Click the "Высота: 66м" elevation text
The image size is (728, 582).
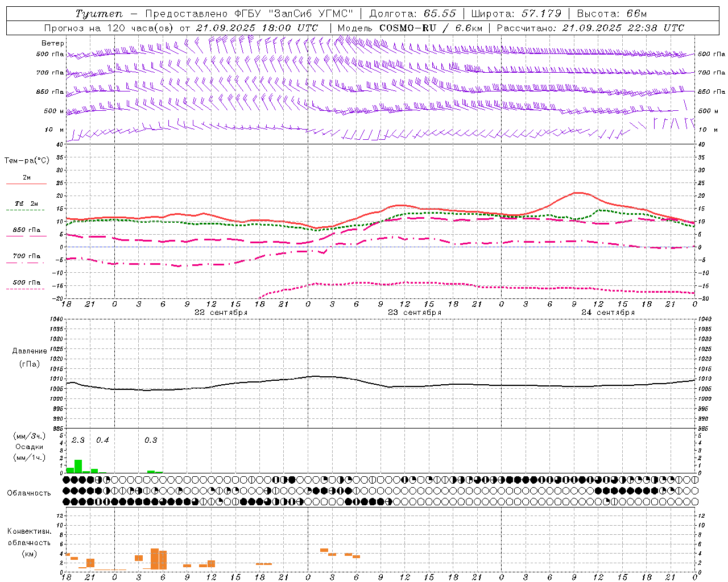click(x=612, y=14)
